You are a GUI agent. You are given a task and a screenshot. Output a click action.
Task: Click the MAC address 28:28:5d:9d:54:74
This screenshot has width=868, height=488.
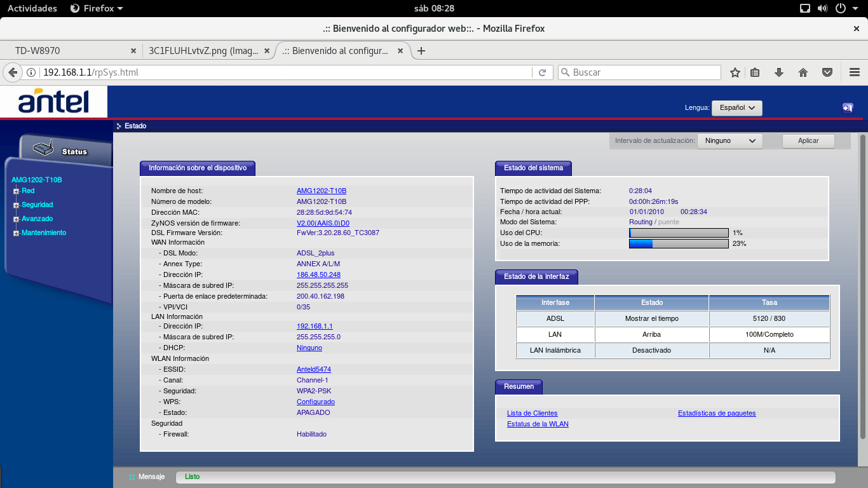click(x=324, y=212)
